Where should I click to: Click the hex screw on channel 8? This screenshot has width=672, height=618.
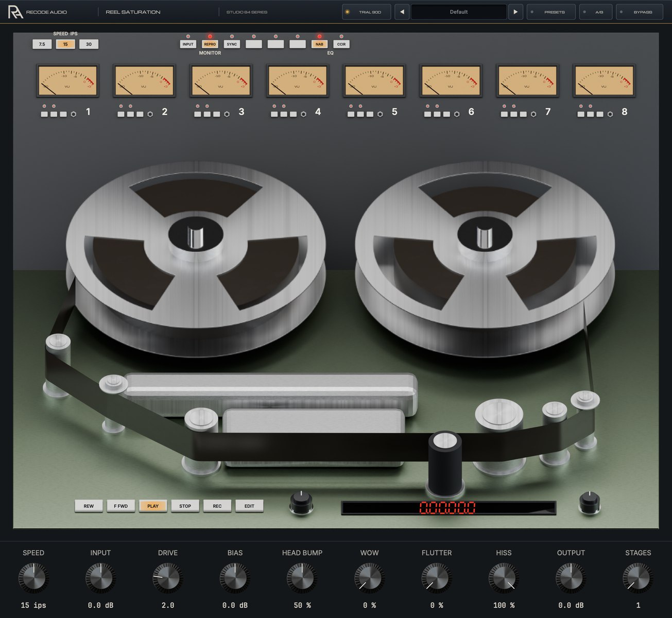click(610, 114)
